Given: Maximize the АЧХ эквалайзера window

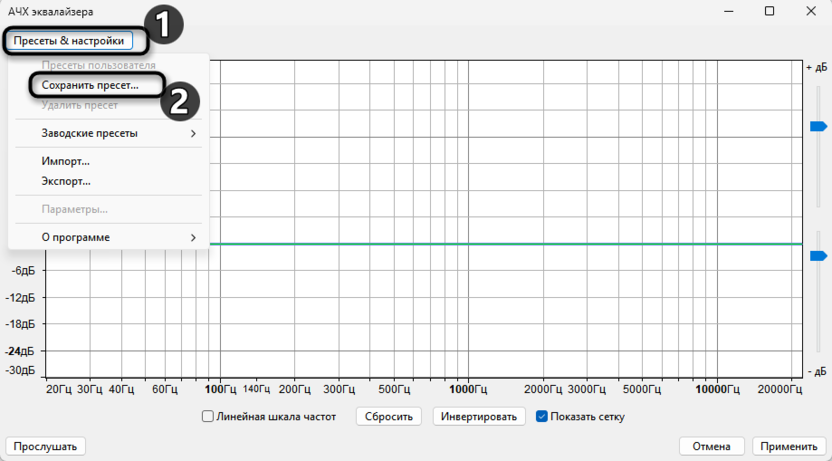Looking at the screenshot, I should (769, 11).
